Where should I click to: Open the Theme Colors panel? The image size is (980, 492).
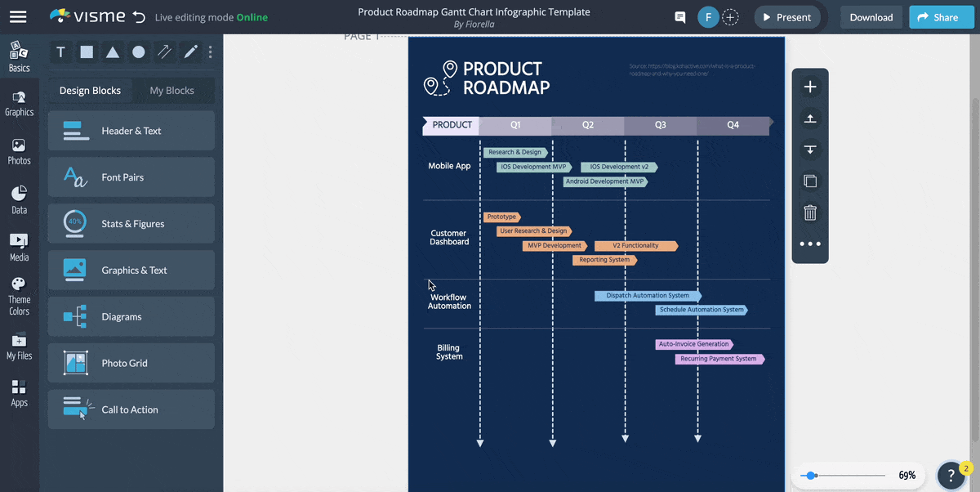pos(19,296)
